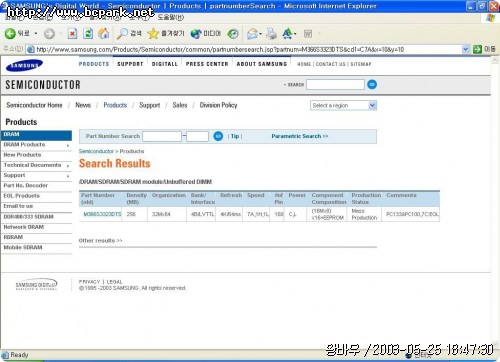The height and width of the screenshot is (362, 500).
Task: Open the Products navigation link
Action: (x=115, y=105)
